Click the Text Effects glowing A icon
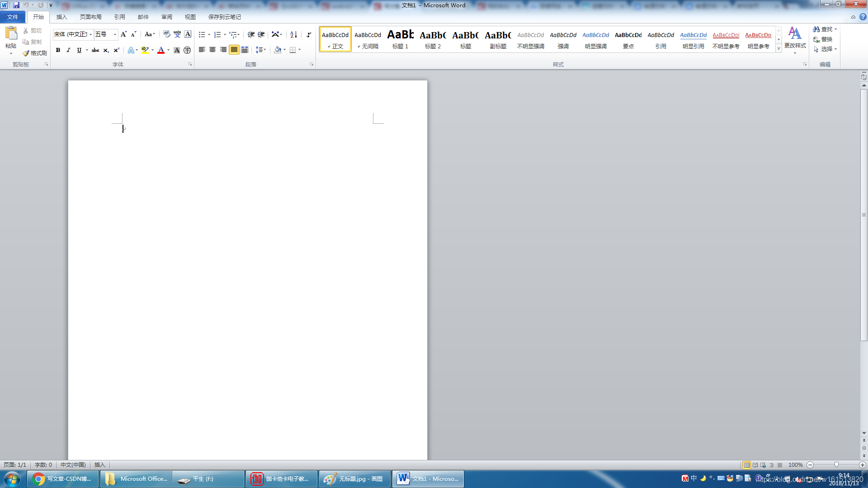Image resolution: width=868 pixels, height=488 pixels. click(x=131, y=50)
